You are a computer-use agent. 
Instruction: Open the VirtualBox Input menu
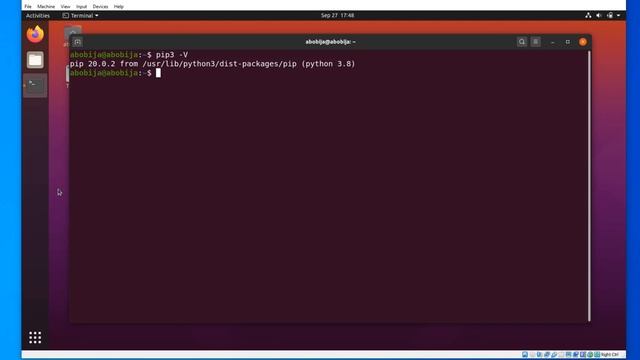(x=81, y=7)
